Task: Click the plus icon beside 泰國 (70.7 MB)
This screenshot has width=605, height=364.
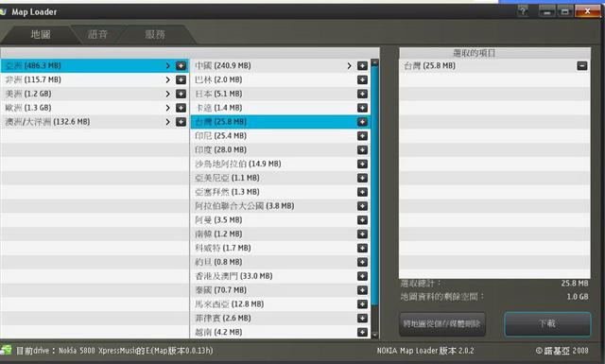Action: point(362,290)
